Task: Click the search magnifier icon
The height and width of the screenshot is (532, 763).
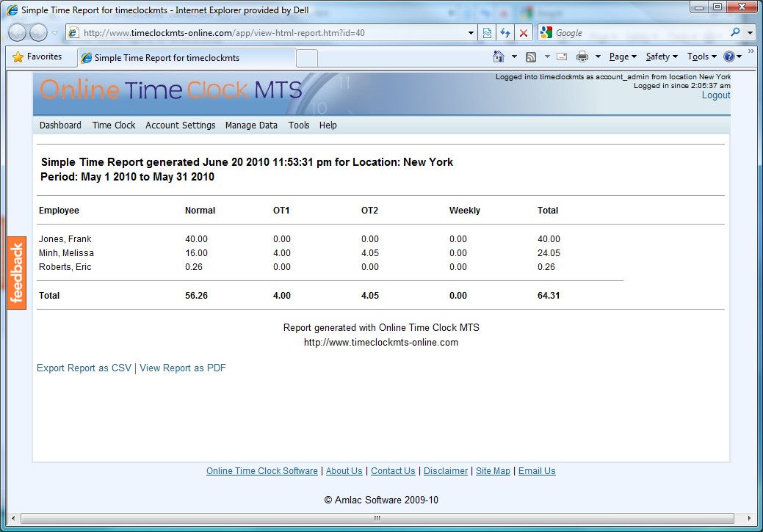Action: 735,32
